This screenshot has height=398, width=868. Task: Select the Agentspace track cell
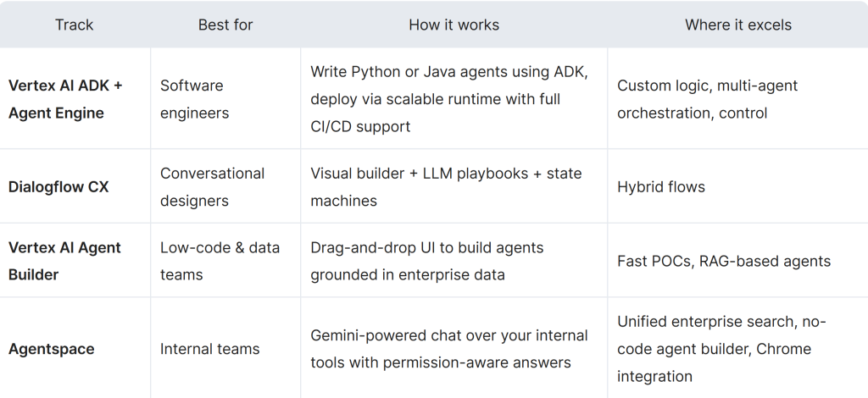75,349
